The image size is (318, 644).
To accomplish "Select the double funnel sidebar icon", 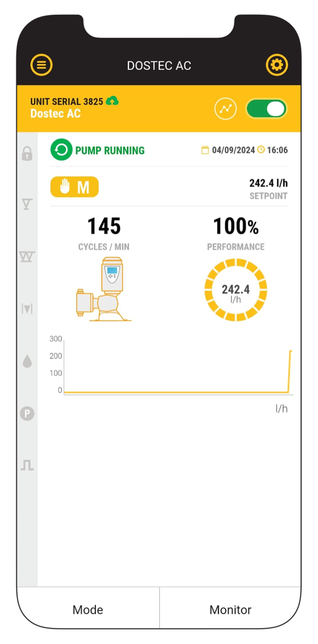I will coord(27,256).
